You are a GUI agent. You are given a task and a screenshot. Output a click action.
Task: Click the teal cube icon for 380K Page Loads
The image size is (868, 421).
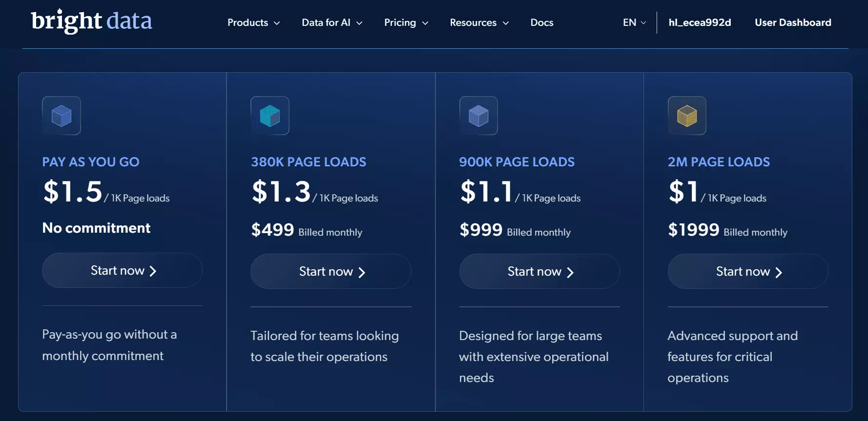pyautogui.click(x=270, y=116)
